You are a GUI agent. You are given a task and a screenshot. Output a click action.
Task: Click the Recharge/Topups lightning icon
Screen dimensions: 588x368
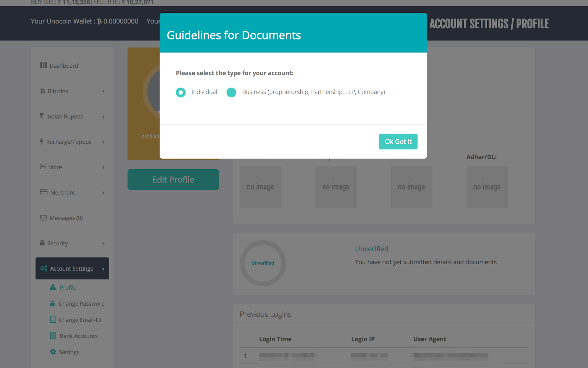42,141
